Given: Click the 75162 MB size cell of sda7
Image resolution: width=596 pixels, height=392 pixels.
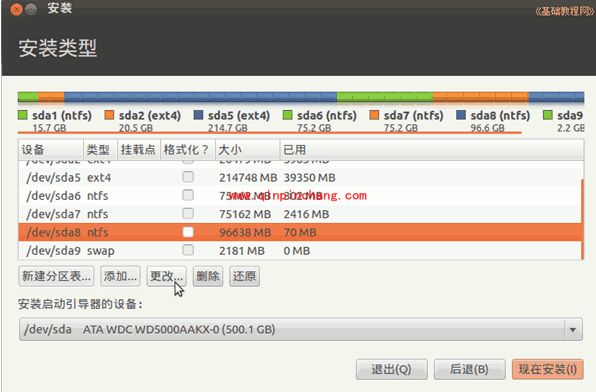Looking at the screenshot, I should coord(245,214).
